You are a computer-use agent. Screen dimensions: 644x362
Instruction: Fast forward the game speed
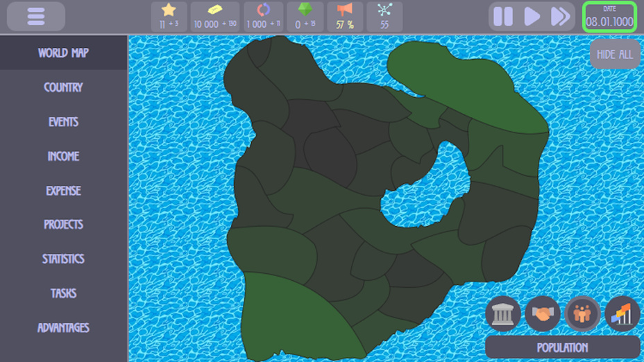[x=560, y=17]
